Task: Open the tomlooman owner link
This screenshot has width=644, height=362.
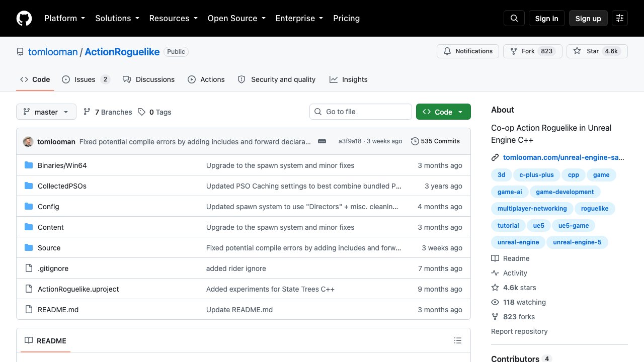Action: 53,52
